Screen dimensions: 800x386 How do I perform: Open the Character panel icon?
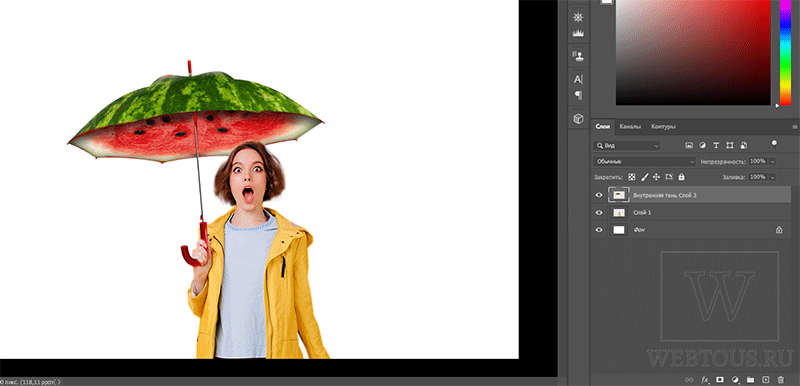[x=578, y=79]
